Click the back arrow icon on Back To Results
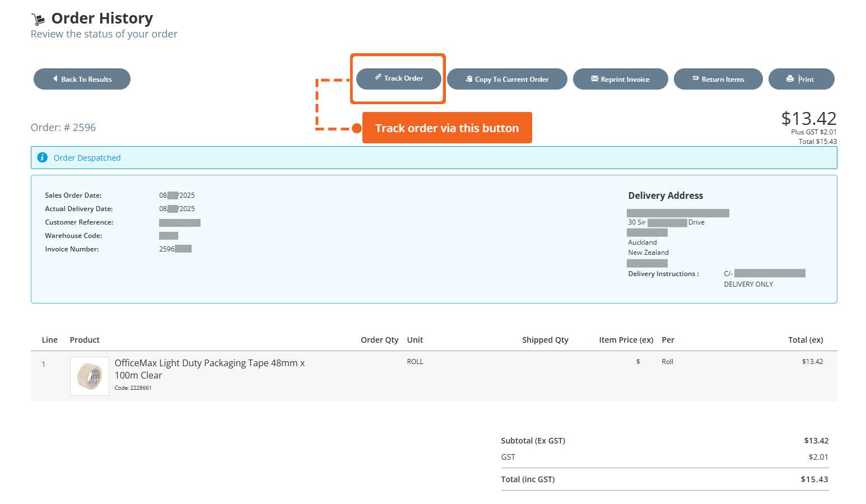Image resolution: width=866 pixels, height=504 pixels. [x=55, y=79]
